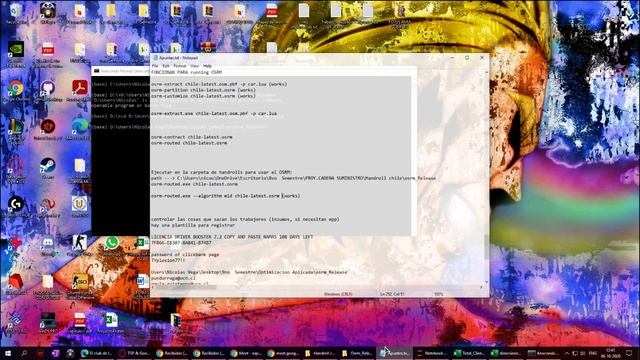Click Anaconda Prompt window title bar
This screenshot has height=360, width=640.
point(120,71)
